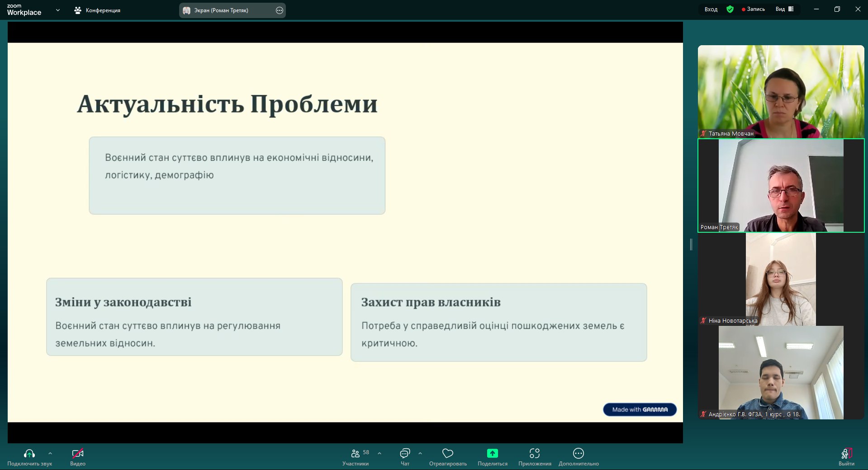This screenshot has height=470, width=868.
Task: Expand the chat options chevron
Action: point(420,453)
